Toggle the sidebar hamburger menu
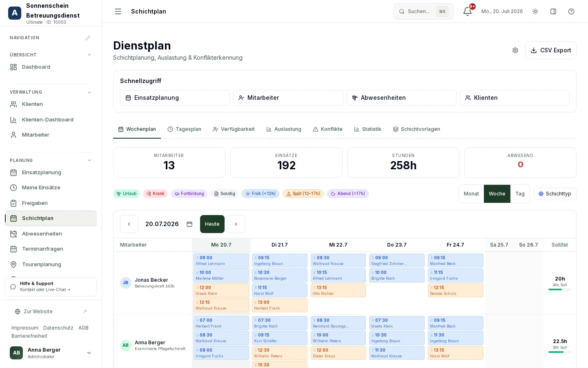 118,11
